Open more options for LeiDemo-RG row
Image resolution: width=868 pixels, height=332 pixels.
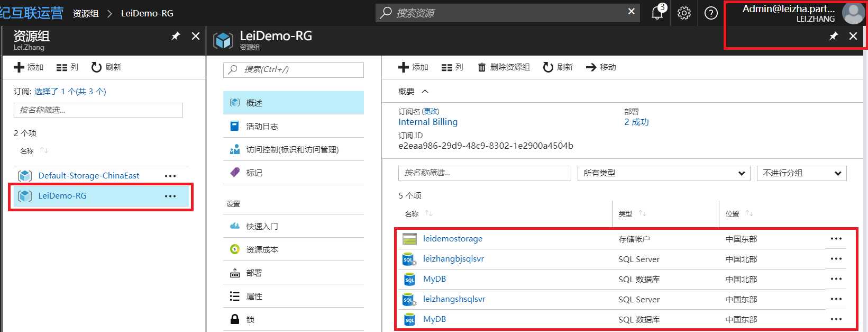coord(170,196)
